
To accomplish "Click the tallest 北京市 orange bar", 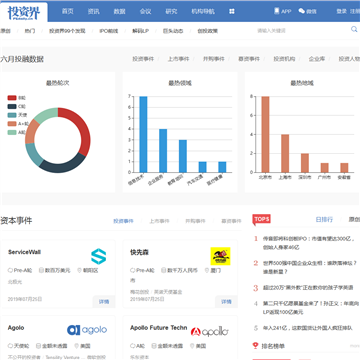I will 265,134.
